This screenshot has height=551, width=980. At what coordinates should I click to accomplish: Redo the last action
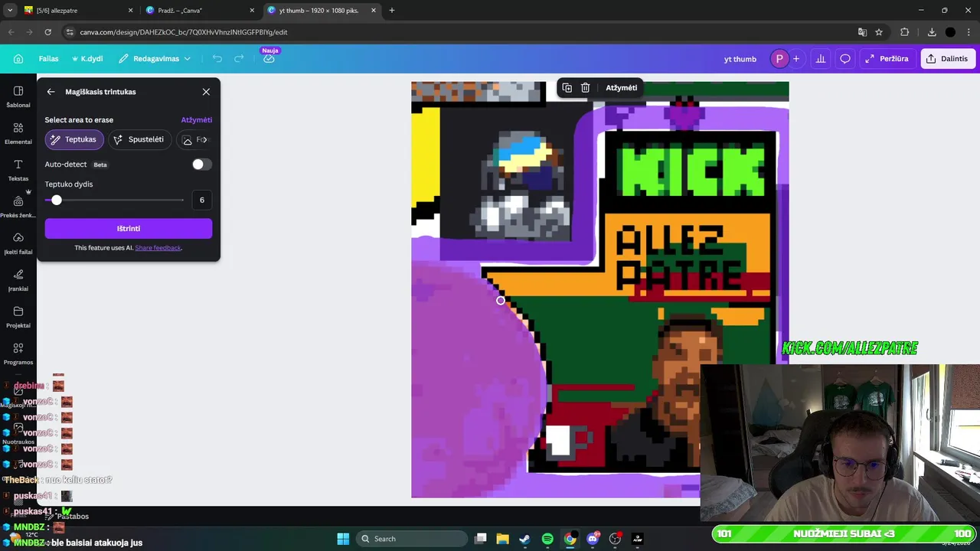tap(239, 59)
